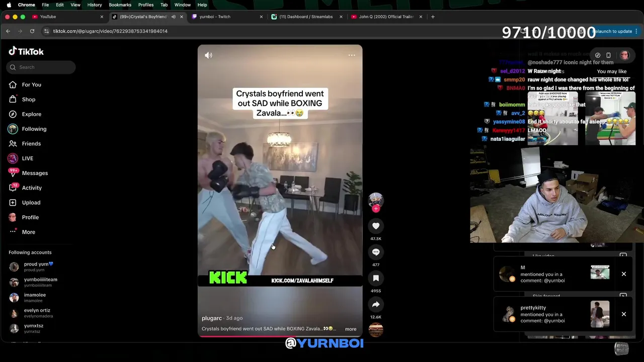The image size is (644, 362).
Task: Open the Chrome menu in menu bar
Action: 26,5
